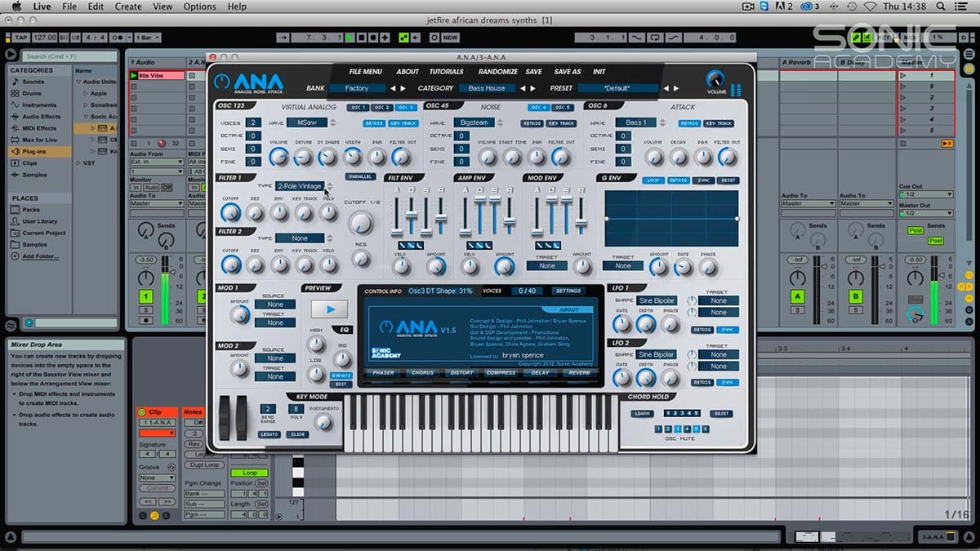The height and width of the screenshot is (551, 980).
Task: Adjust the Portamento knob
Action: click(324, 421)
